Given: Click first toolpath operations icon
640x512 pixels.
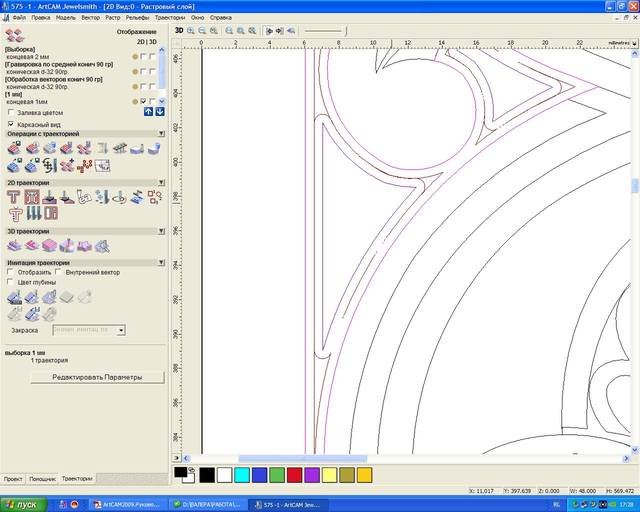Looking at the screenshot, I should 14,148.
